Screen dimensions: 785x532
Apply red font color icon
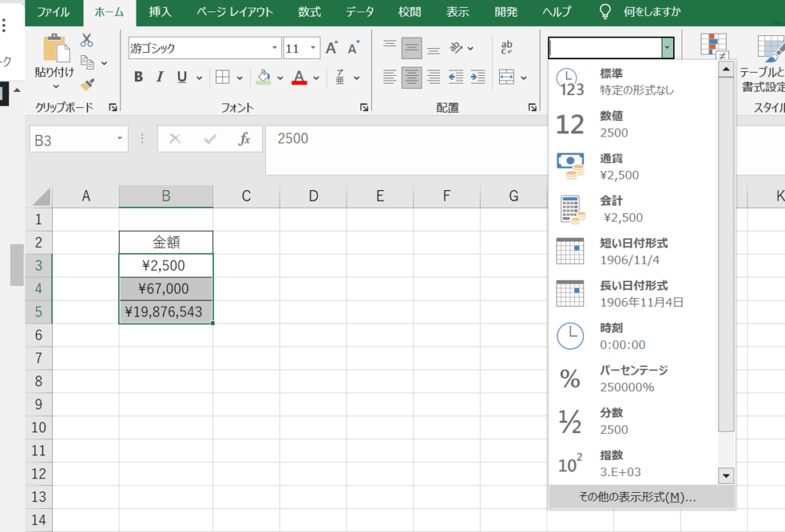click(300, 77)
